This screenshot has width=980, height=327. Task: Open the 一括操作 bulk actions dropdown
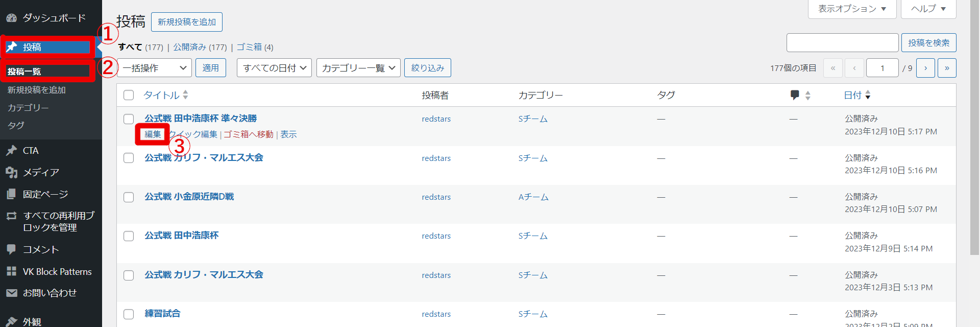(155, 68)
